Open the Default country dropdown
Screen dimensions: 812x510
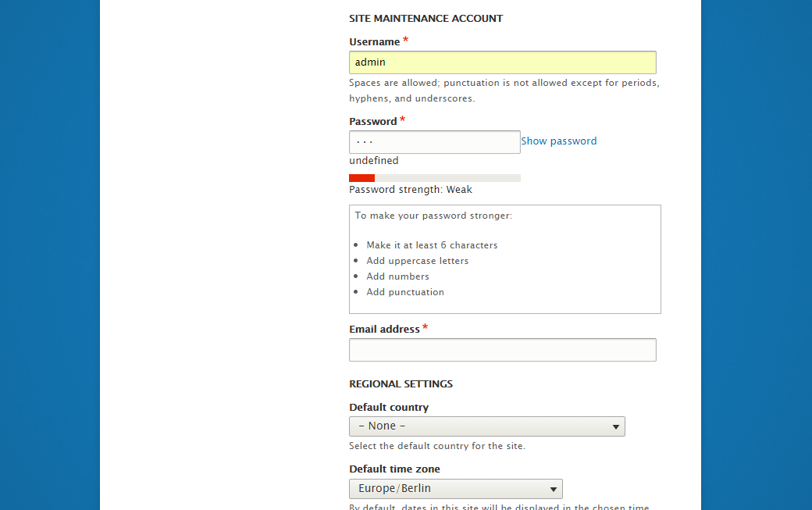point(486,426)
